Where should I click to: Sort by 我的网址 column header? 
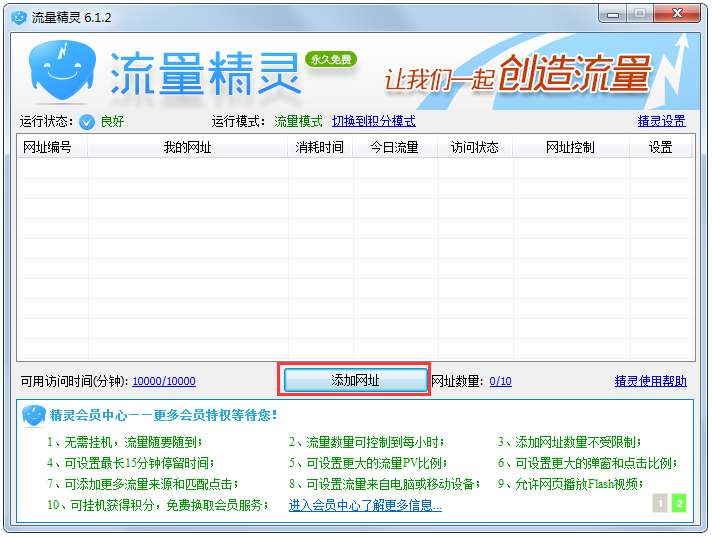point(188,147)
